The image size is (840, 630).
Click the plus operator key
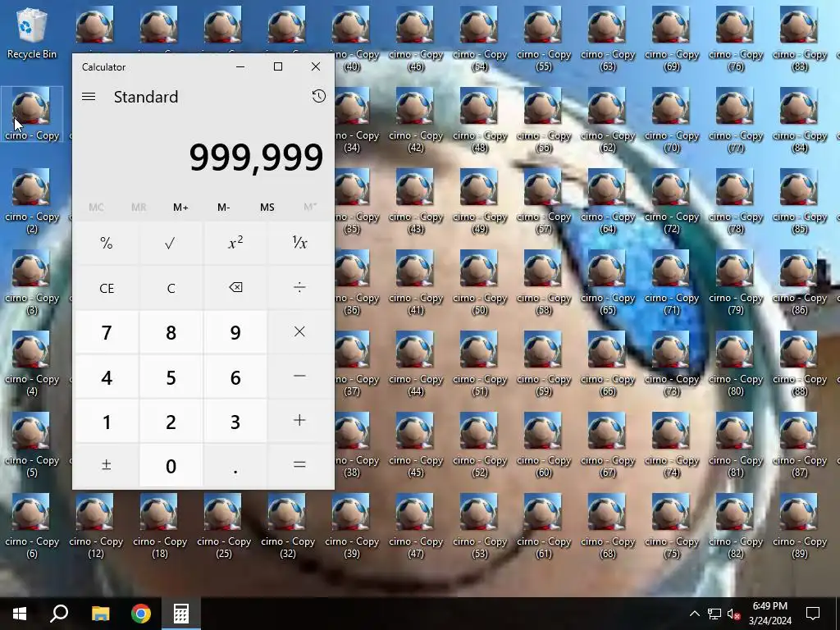[299, 421]
